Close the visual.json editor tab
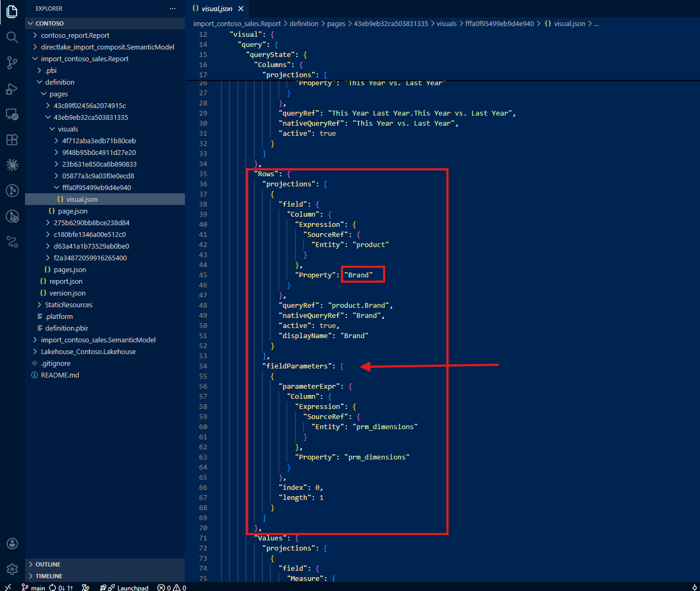The height and width of the screenshot is (591, 700). (x=241, y=9)
